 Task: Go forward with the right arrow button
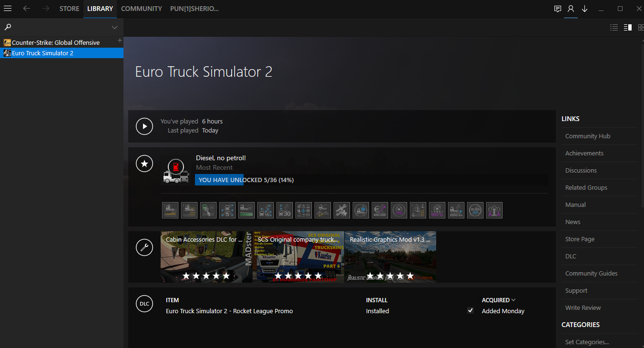(46, 9)
